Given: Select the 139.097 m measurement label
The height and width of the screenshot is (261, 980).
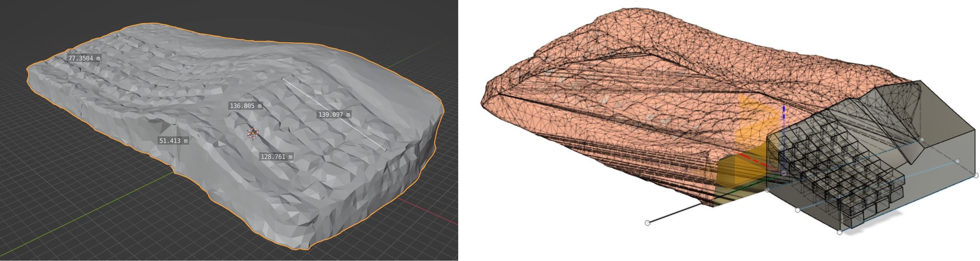Looking at the screenshot, I should coord(334,114).
